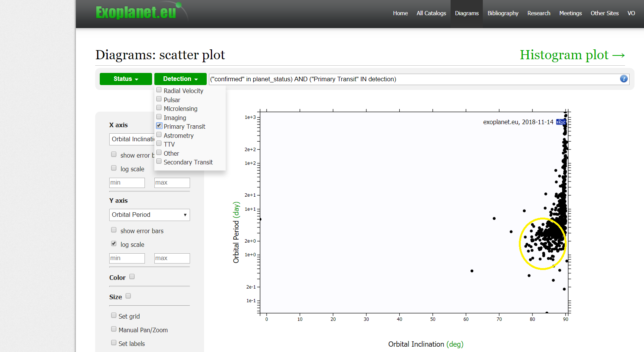Check the TTV option

pyautogui.click(x=159, y=144)
